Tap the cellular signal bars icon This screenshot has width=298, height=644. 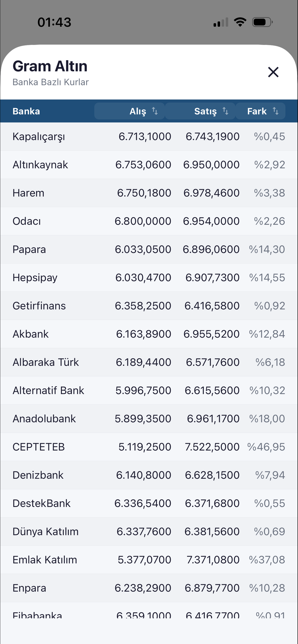[x=221, y=22]
